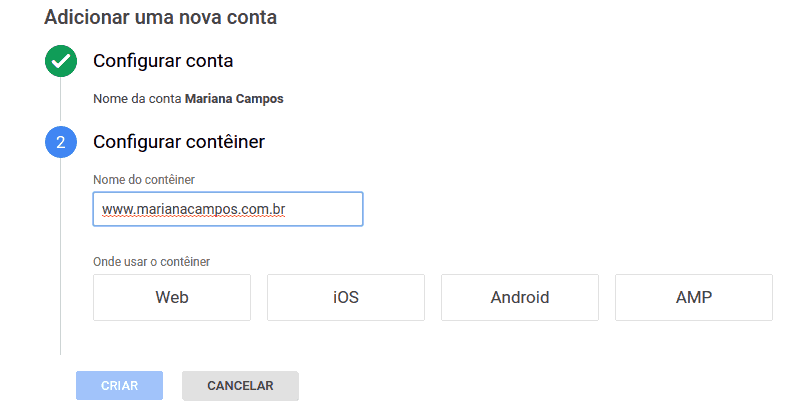Pick the Android container option

click(519, 297)
